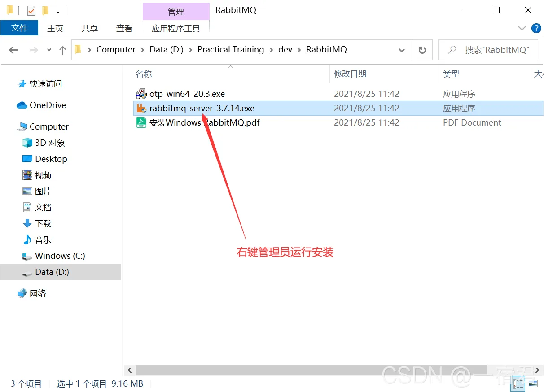This screenshot has height=392, width=544.
Task: Select the file name 安装Windows RabbitMQ.pdf
Action: [x=205, y=122]
